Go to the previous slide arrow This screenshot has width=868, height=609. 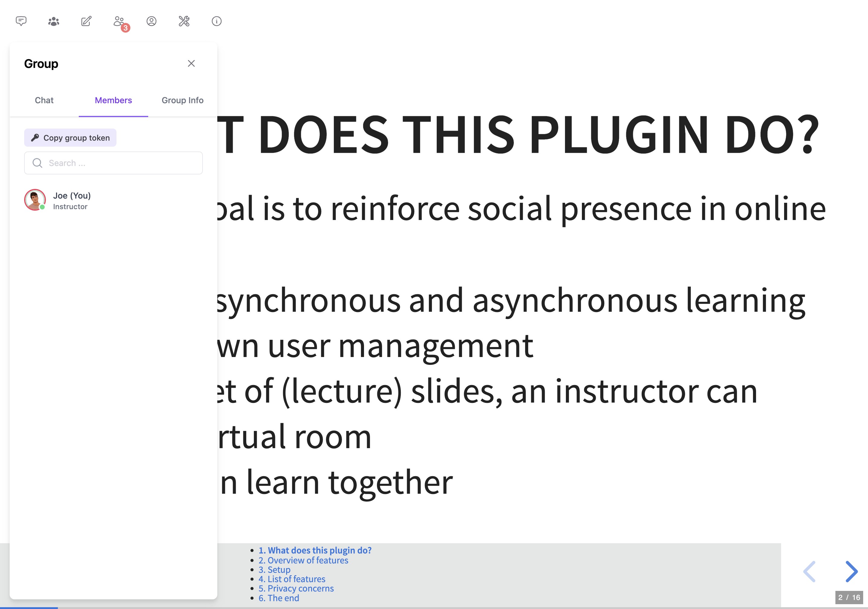pos(809,571)
